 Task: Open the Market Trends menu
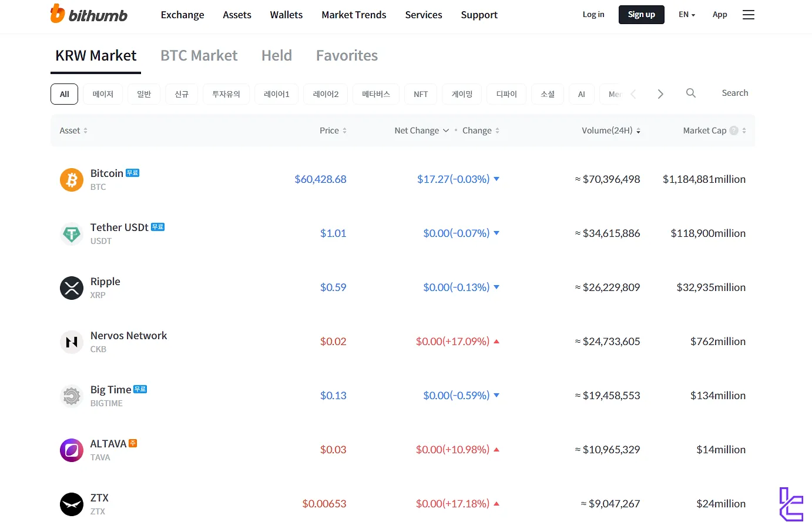354,15
